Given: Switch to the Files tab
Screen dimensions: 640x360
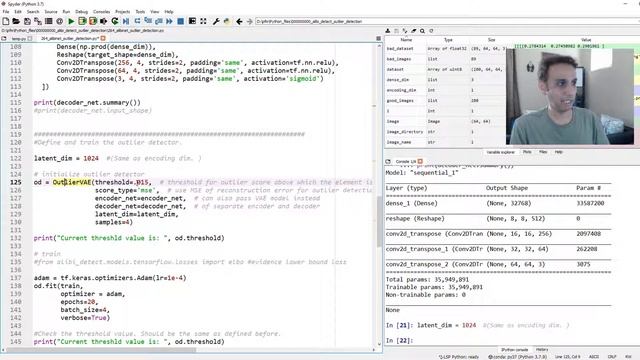Looking at the screenshot, I should (543, 152).
